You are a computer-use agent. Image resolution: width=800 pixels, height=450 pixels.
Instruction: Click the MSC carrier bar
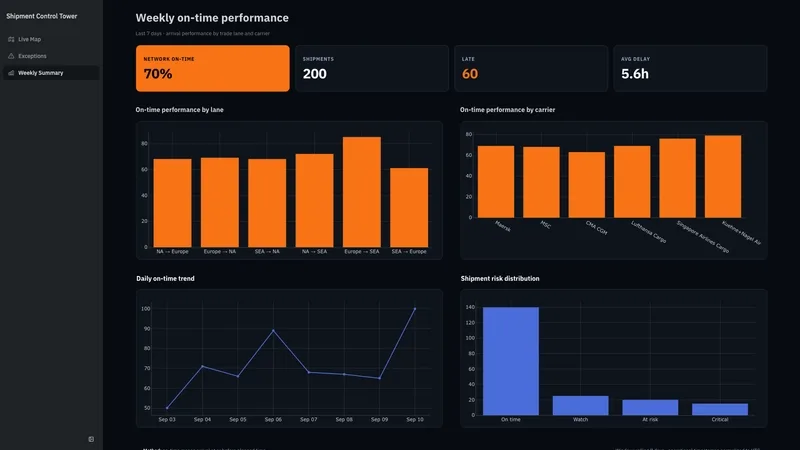tap(541, 182)
